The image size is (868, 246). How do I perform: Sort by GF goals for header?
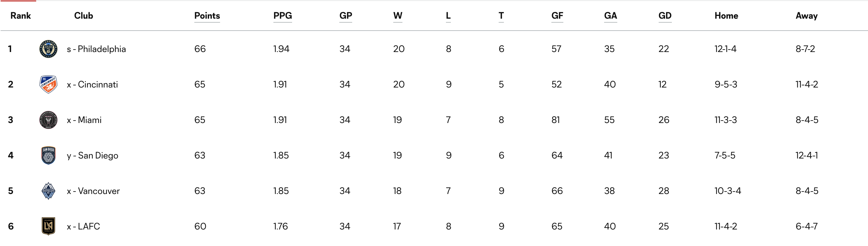[557, 16]
